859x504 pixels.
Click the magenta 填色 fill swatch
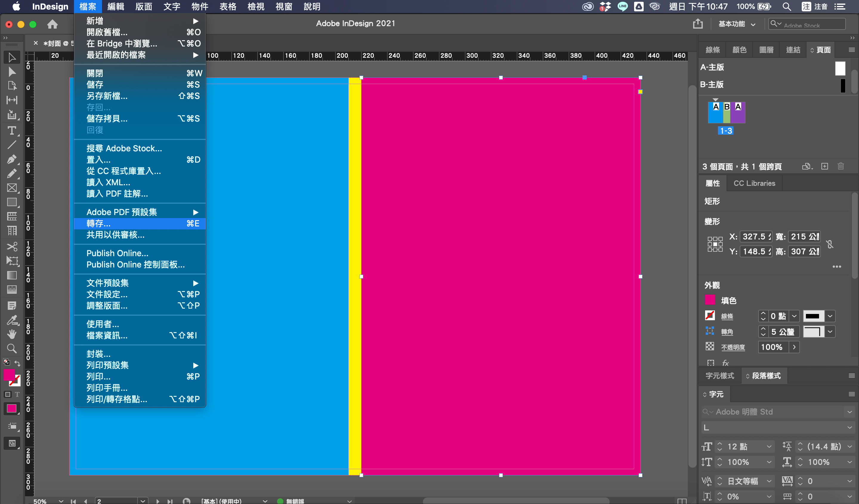click(x=710, y=300)
